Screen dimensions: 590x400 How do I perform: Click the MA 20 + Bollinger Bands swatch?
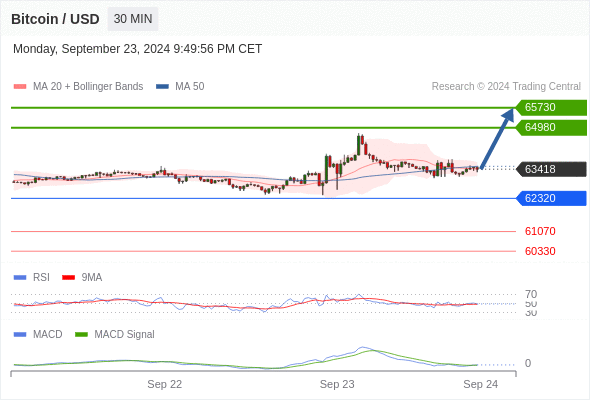pyautogui.click(x=20, y=87)
